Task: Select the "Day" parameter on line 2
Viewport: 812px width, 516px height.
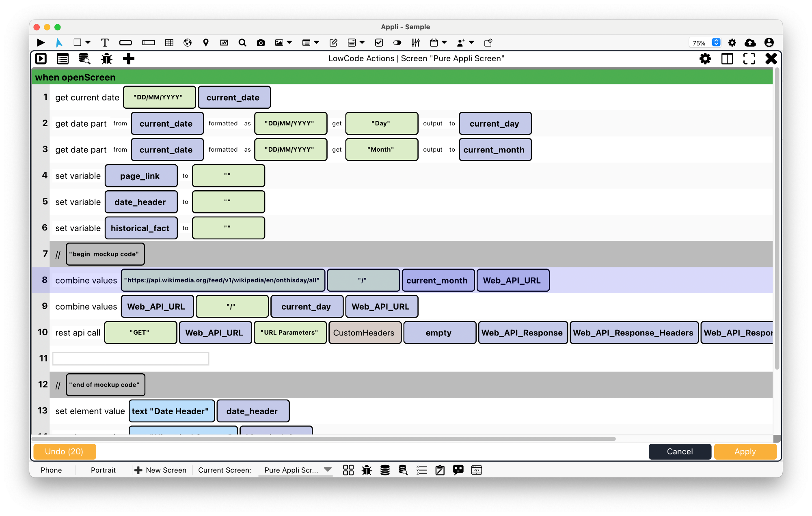Action: pos(382,123)
